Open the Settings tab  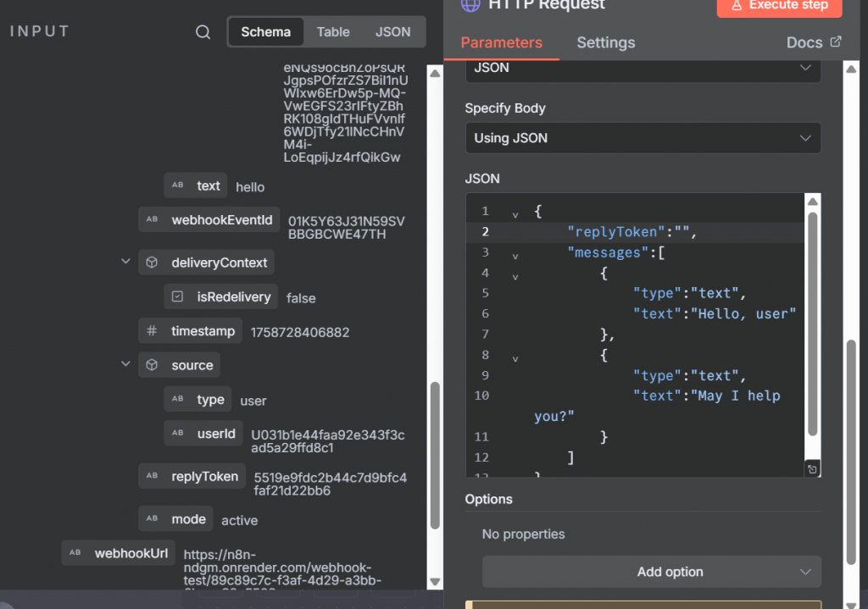[605, 42]
